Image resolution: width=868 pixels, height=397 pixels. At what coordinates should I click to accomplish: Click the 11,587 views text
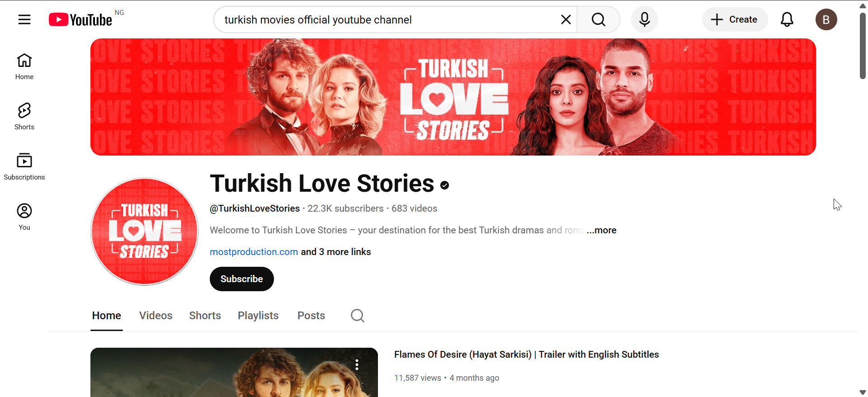coord(418,378)
